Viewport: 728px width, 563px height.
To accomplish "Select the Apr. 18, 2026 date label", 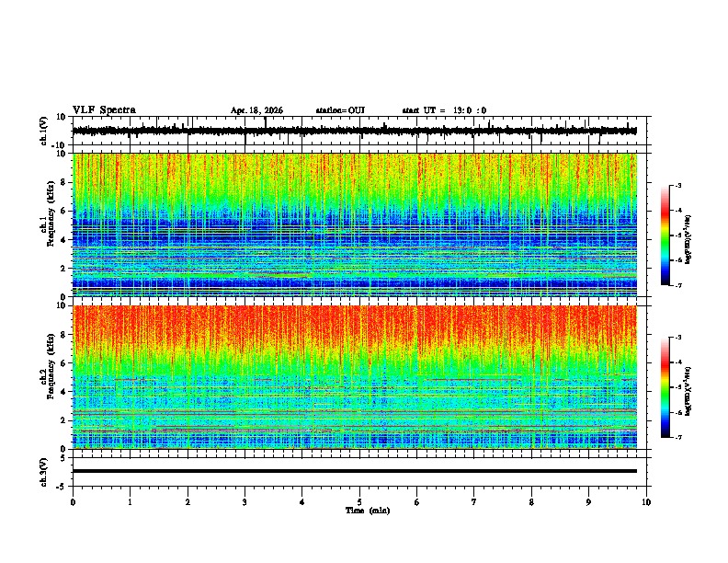I will point(256,110).
